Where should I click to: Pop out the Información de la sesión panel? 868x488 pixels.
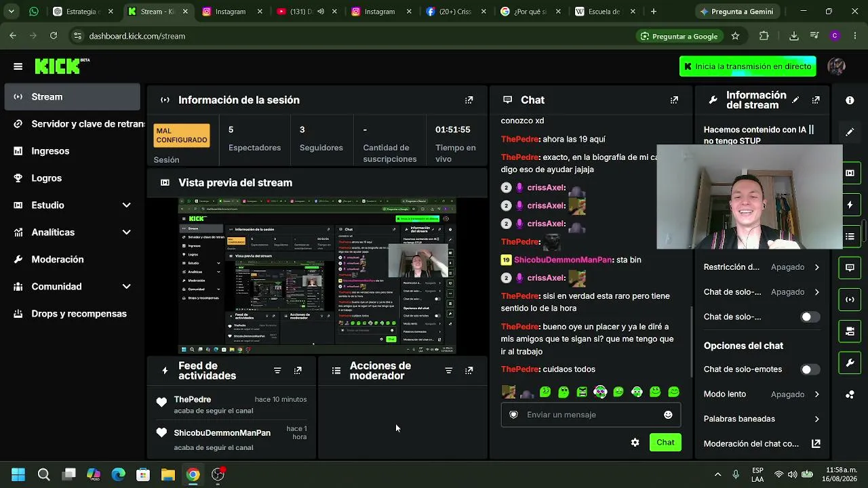469,100
